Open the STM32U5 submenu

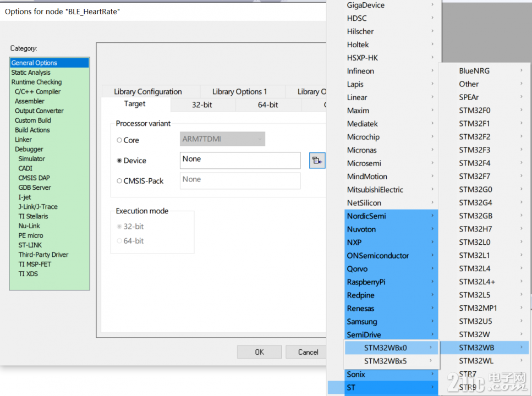point(485,321)
